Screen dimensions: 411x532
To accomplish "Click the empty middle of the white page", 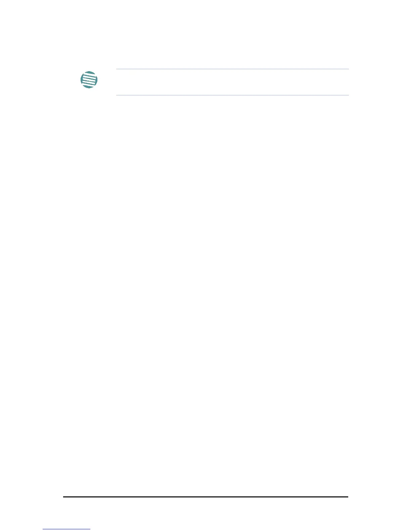I will pos(205,266).
